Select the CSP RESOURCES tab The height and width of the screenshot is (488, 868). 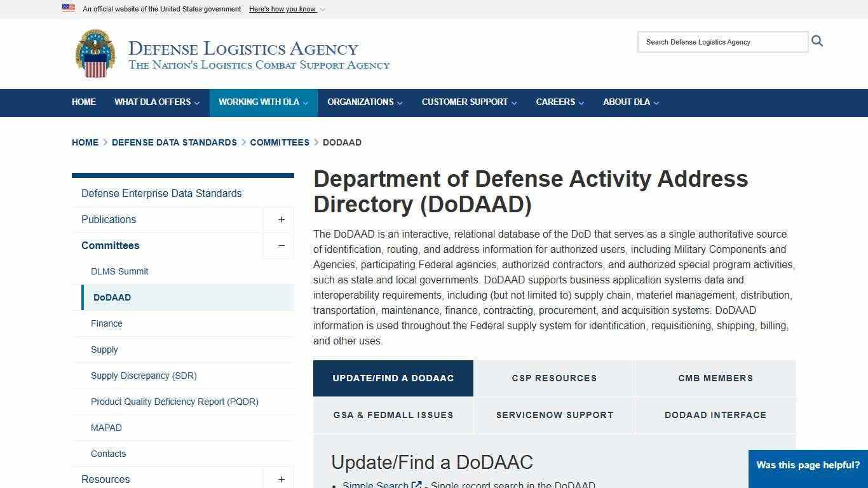554,378
